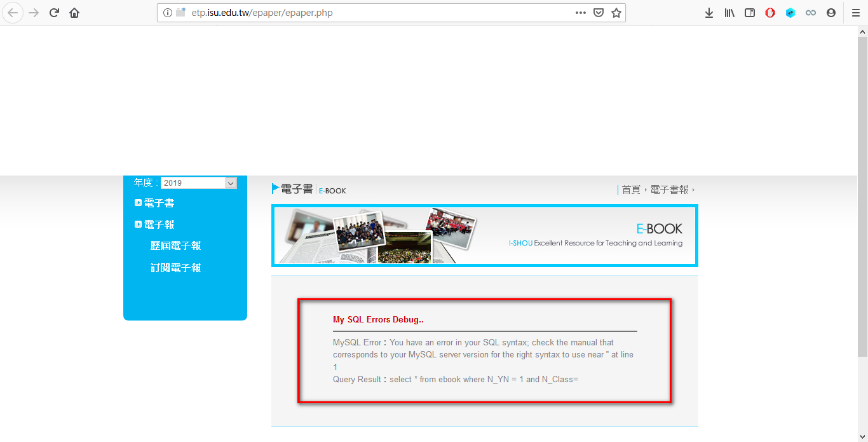Click the 首頁 breadcrumb link

coord(631,190)
